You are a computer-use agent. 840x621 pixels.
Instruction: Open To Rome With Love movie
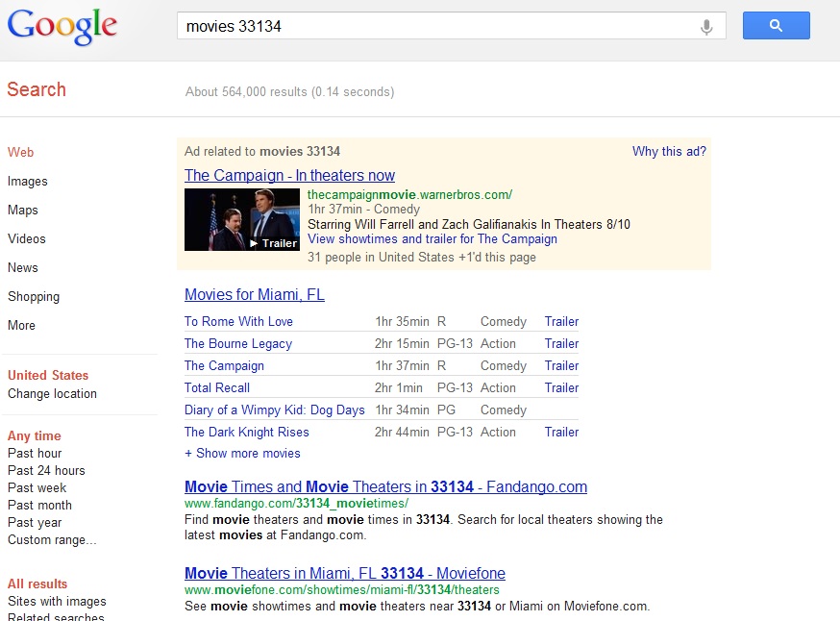tap(238, 321)
